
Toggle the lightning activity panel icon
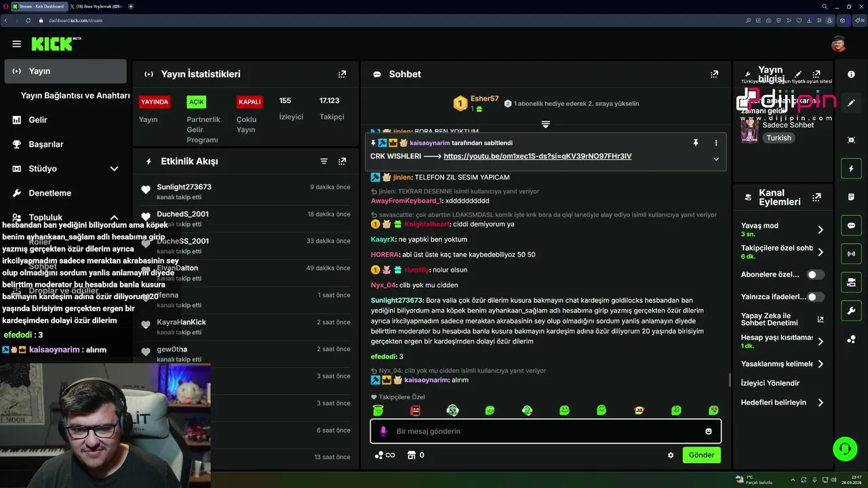click(851, 168)
